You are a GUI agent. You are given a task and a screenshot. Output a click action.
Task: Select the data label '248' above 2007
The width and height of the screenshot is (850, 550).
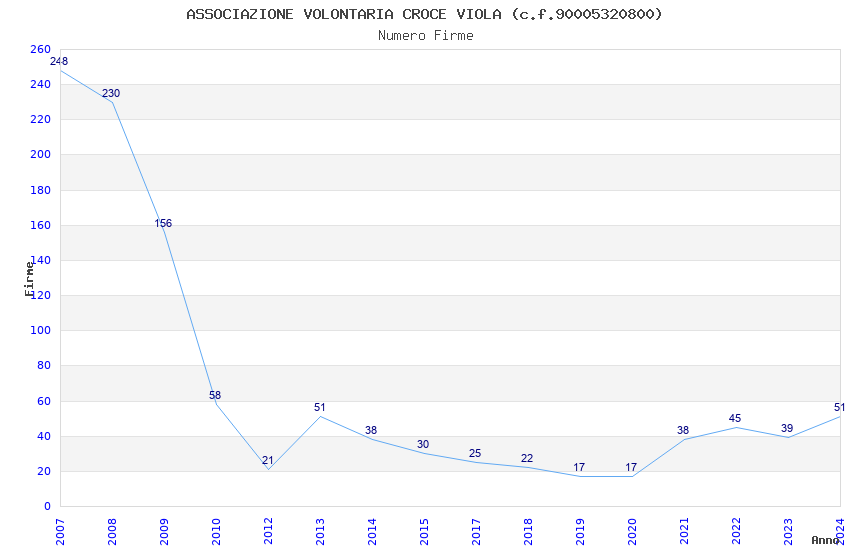59,61
